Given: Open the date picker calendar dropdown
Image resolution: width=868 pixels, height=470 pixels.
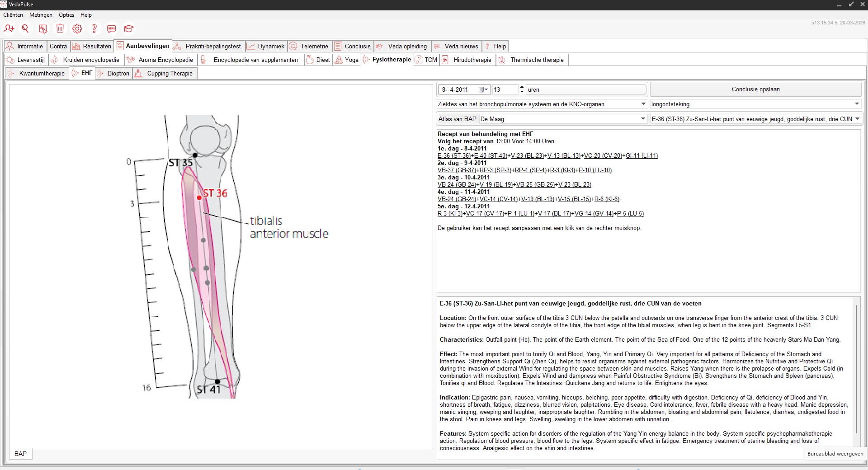Looking at the screenshot, I should (x=483, y=89).
